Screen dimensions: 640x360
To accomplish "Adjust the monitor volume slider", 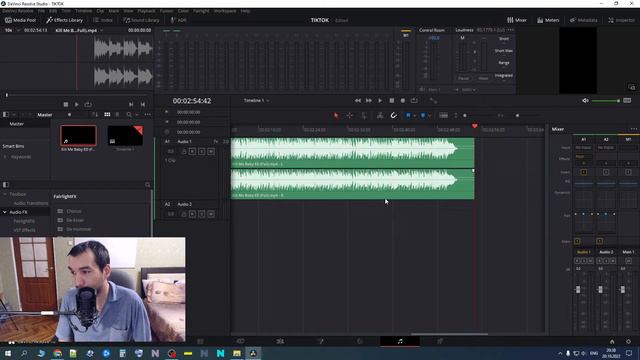I will click(606, 100).
